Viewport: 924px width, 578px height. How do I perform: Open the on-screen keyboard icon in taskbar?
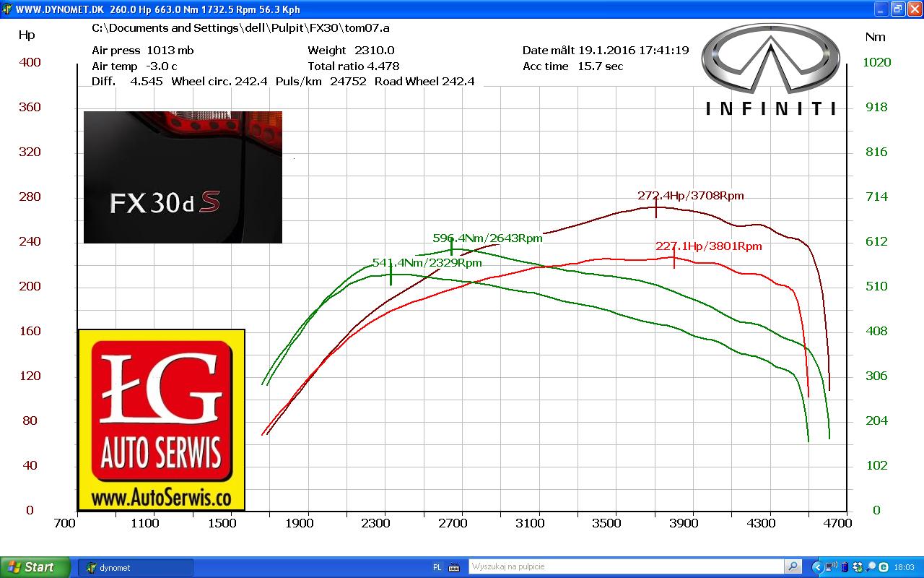coord(455,568)
